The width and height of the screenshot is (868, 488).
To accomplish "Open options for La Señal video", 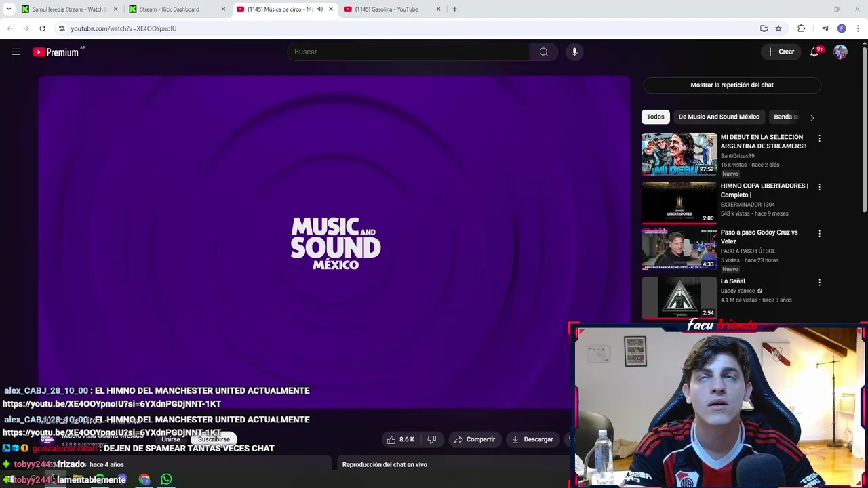I will tap(819, 283).
